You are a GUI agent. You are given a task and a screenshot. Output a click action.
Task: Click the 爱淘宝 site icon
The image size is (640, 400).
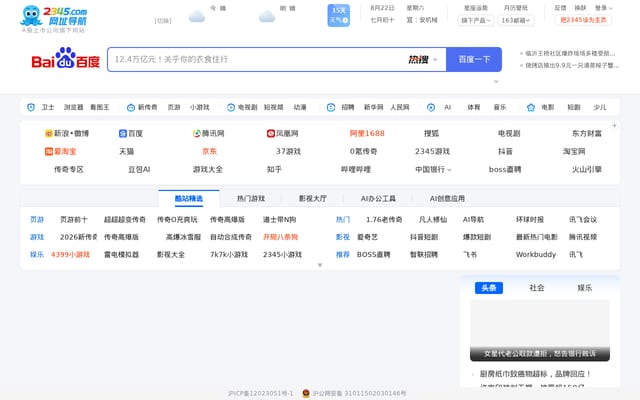(49, 151)
